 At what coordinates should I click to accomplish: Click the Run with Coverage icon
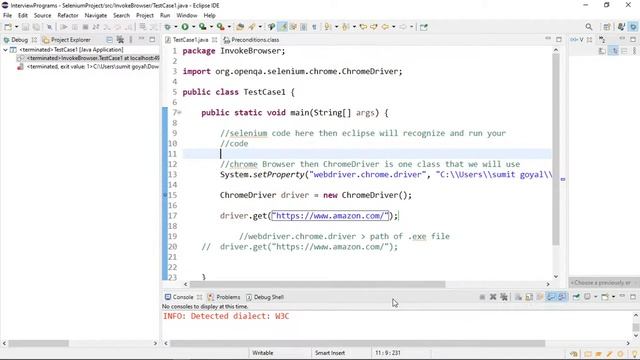(x=203, y=27)
